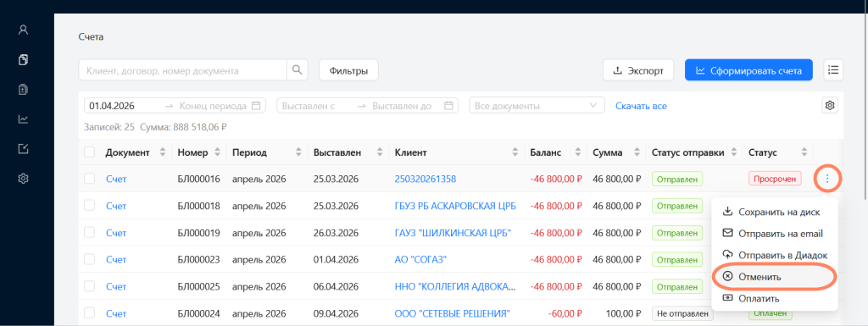
Task: Tick checkbox for invoice БЛ000016
Action: pyautogui.click(x=90, y=179)
